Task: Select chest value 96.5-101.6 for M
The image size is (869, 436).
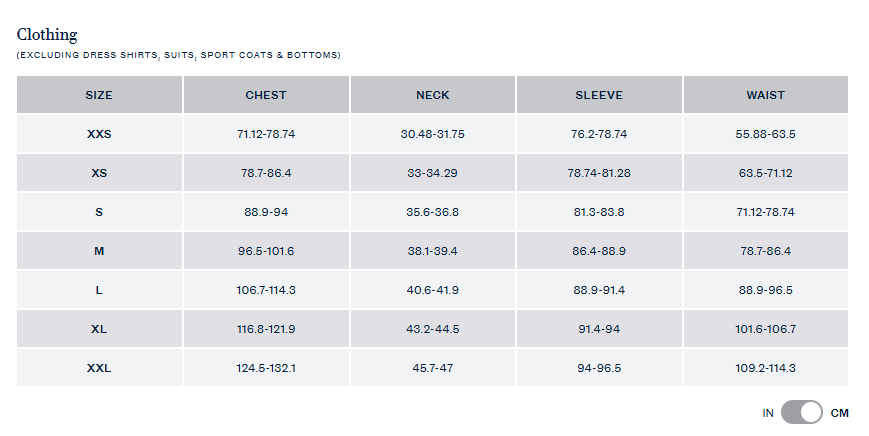Action: click(x=266, y=251)
